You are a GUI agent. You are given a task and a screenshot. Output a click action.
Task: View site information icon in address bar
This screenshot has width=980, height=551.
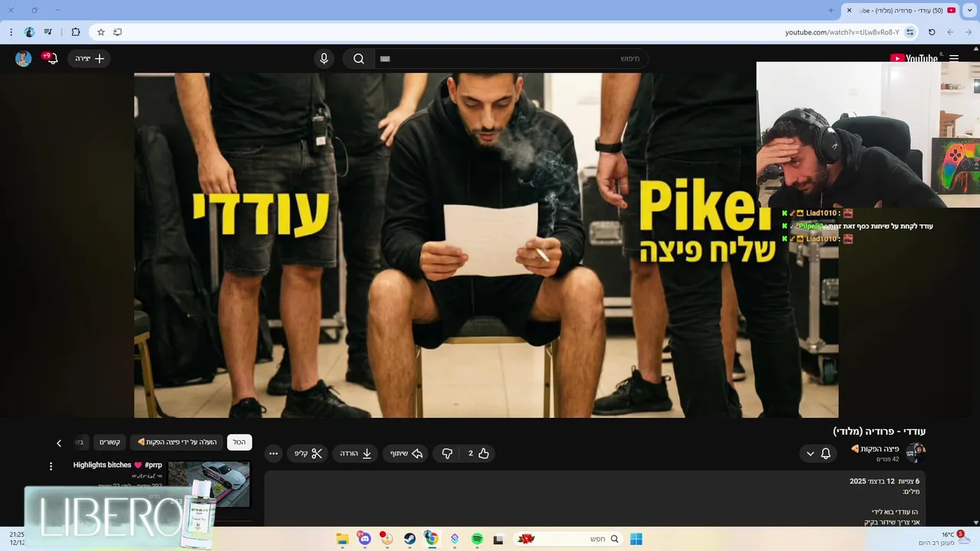(x=910, y=32)
